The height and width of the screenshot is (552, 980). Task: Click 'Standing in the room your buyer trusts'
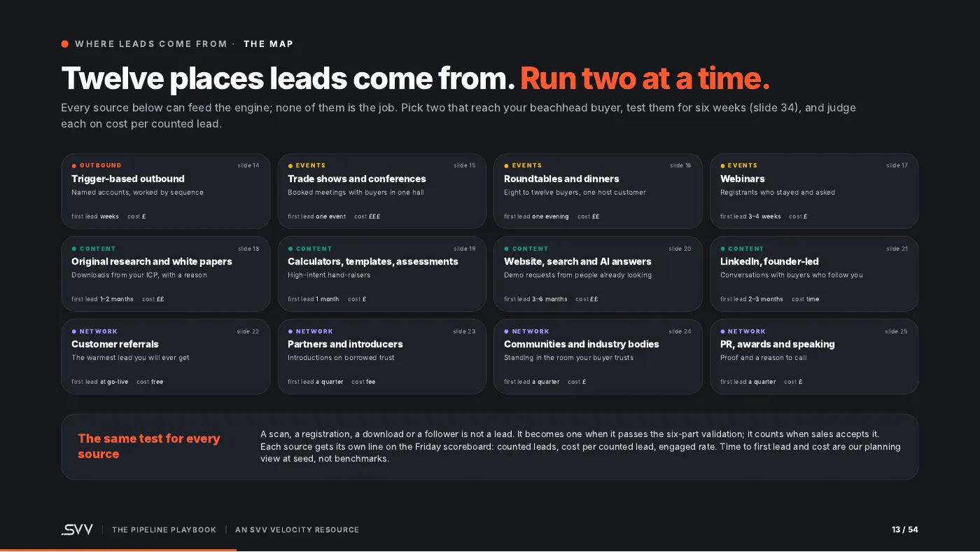(568, 358)
